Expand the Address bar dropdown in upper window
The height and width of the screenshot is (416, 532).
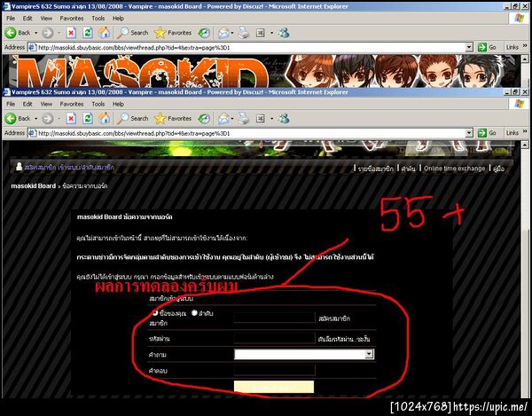click(469, 48)
